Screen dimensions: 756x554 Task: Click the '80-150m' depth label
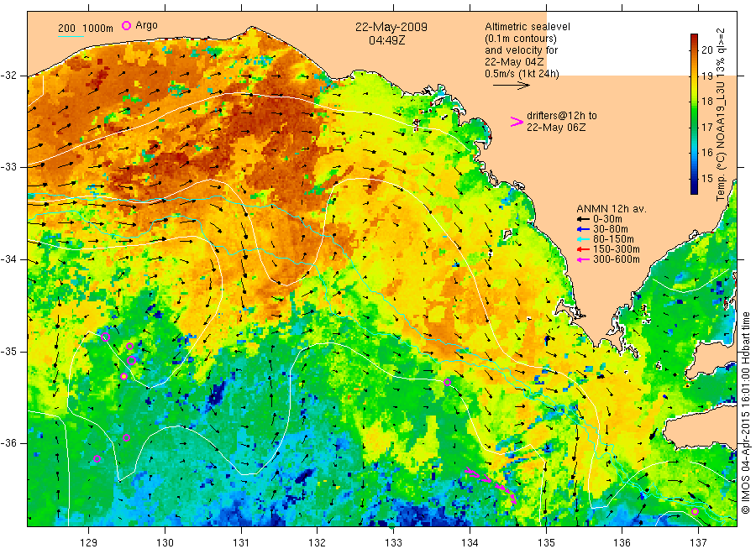coord(613,239)
